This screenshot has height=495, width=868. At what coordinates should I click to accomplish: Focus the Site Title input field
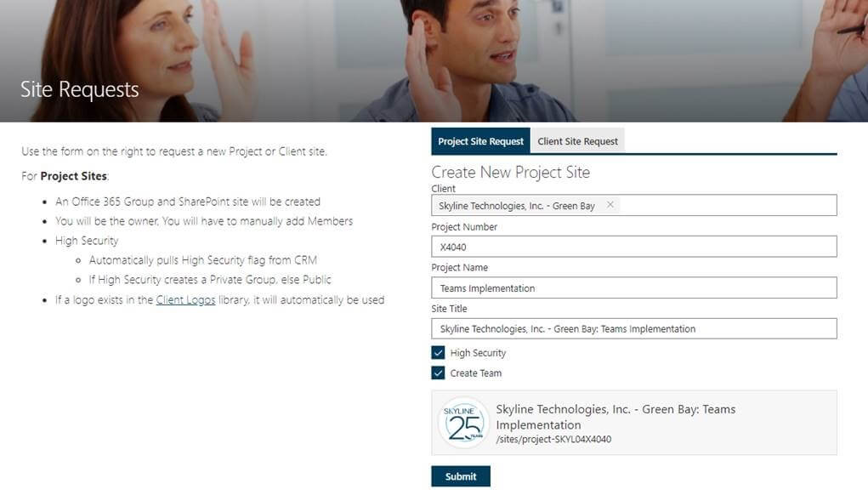click(x=634, y=329)
